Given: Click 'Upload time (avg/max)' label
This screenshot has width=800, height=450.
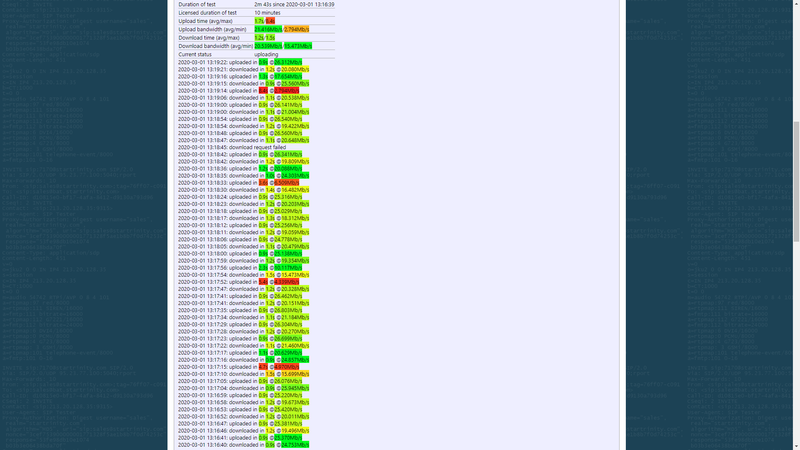Looking at the screenshot, I should pos(205,21).
